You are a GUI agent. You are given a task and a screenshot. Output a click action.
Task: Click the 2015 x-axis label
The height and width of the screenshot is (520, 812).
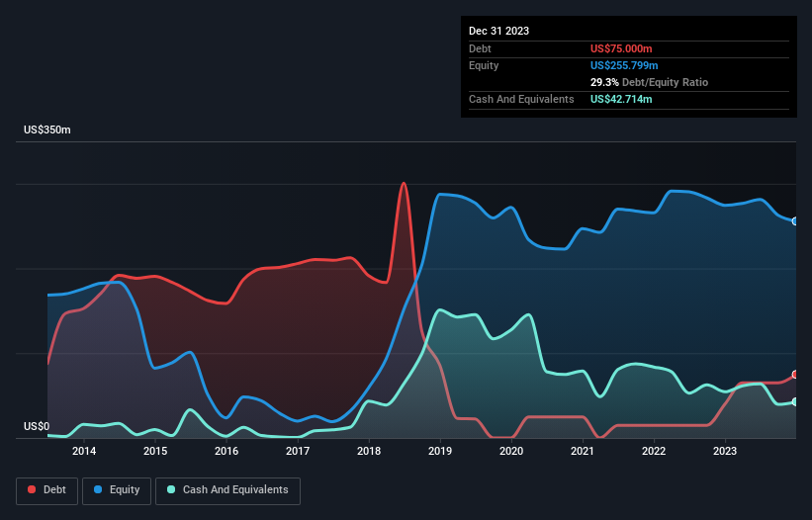pyautogui.click(x=155, y=451)
